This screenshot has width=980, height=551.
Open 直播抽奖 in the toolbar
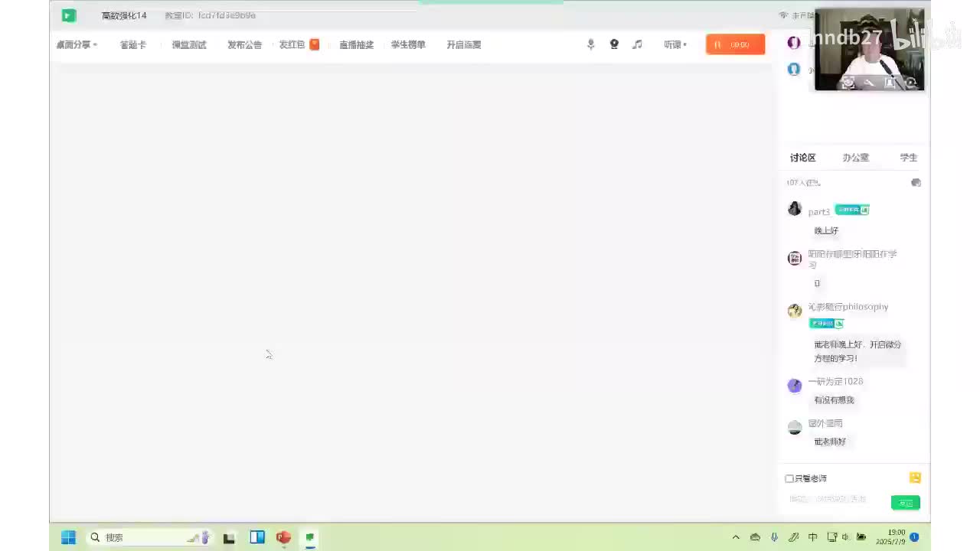click(356, 44)
